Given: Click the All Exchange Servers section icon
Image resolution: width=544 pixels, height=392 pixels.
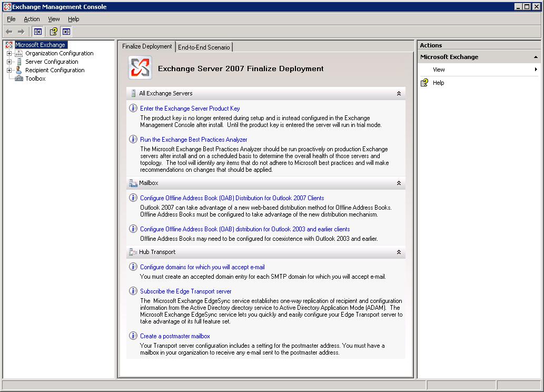Looking at the screenshot, I should [x=133, y=93].
